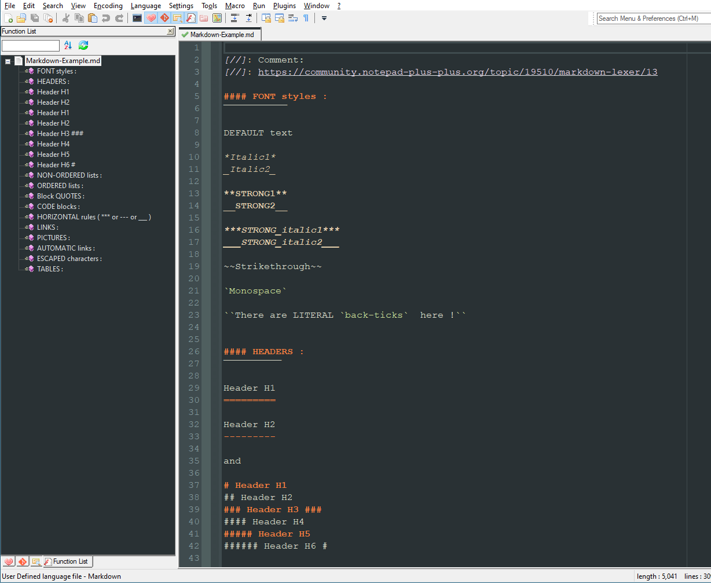
Task: Collapse the Markdown-Example.md tree node
Action: (8, 61)
